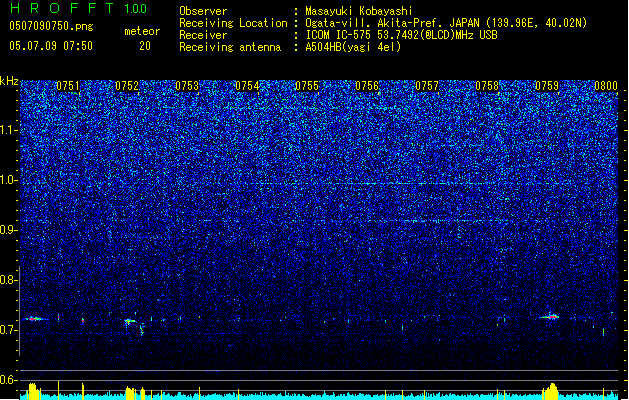The image size is (629, 400).
Task: Click the date stamp 05.07.09 07:50
Action: (51, 46)
